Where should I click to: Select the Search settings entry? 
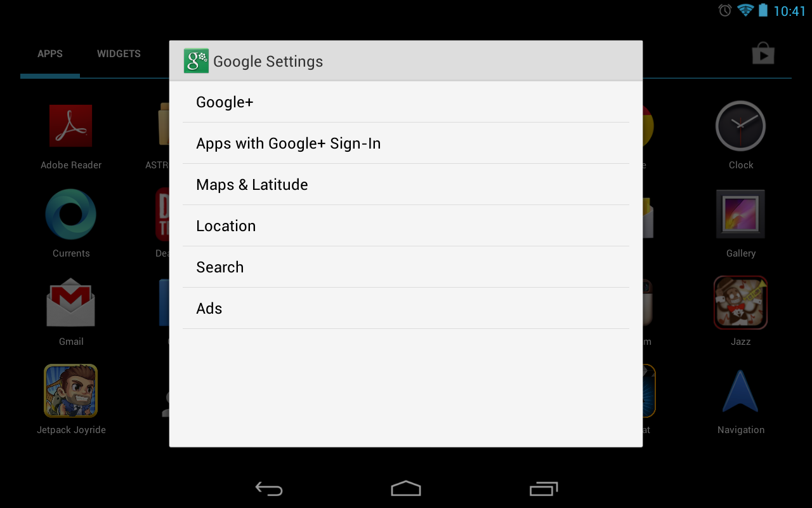tap(406, 267)
